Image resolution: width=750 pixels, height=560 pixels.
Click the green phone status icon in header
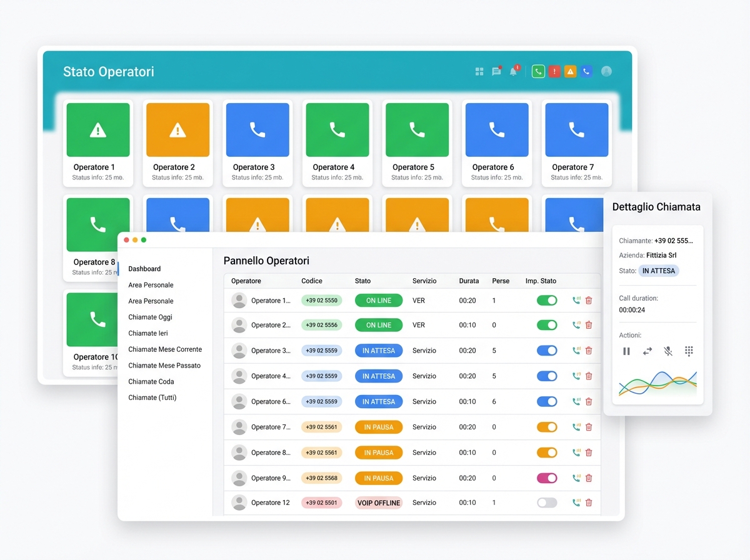pyautogui.click(x=538, y=71)
